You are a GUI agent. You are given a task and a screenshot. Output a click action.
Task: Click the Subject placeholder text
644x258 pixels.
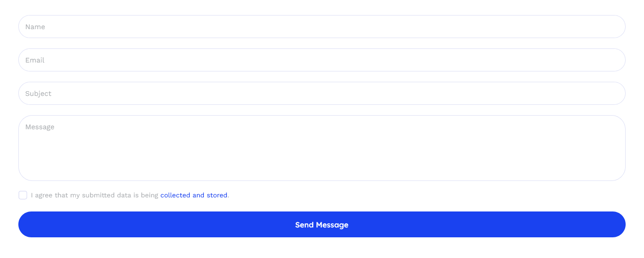click(38, 94)
